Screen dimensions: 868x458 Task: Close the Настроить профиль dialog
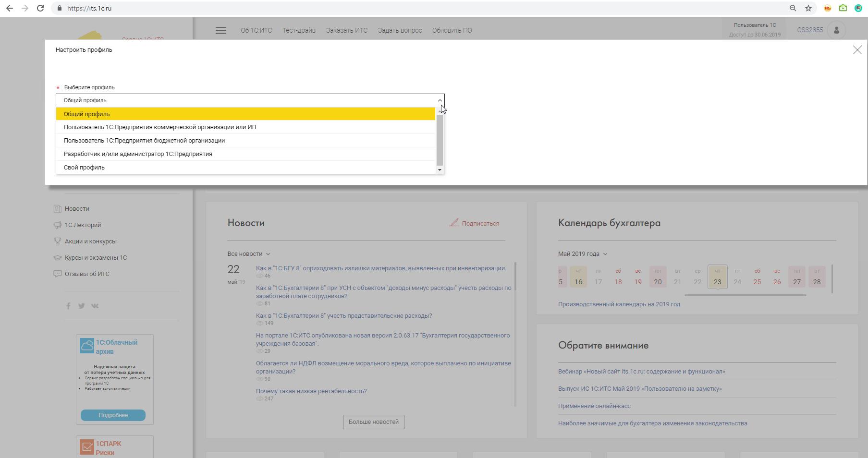(857, 50)
